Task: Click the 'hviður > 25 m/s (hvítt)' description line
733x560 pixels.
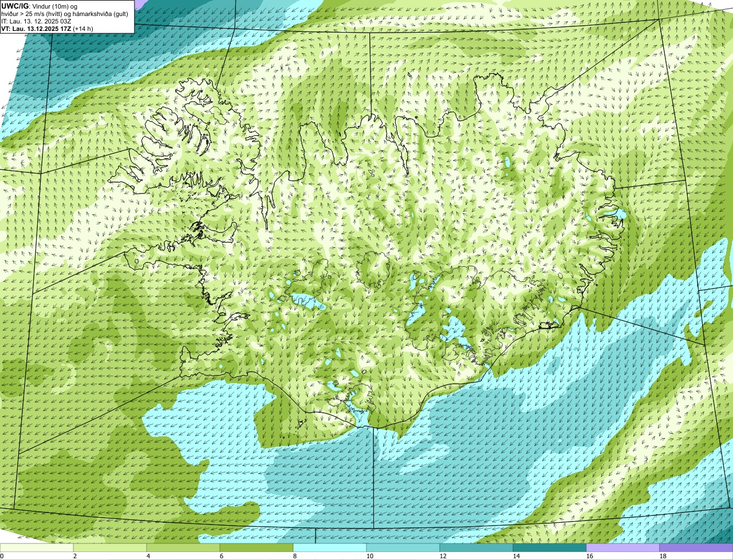Action: [x=65, y=14]
